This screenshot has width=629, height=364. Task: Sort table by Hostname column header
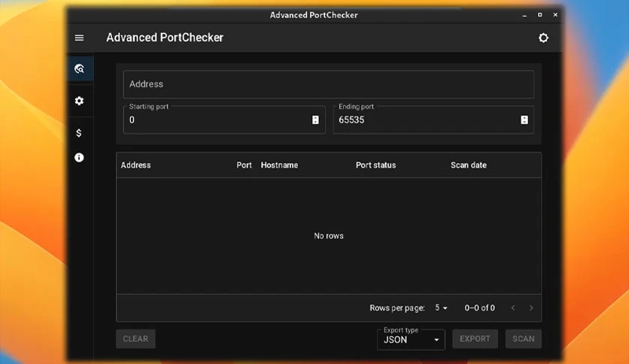pyautogui.click(x=279, y=165)
